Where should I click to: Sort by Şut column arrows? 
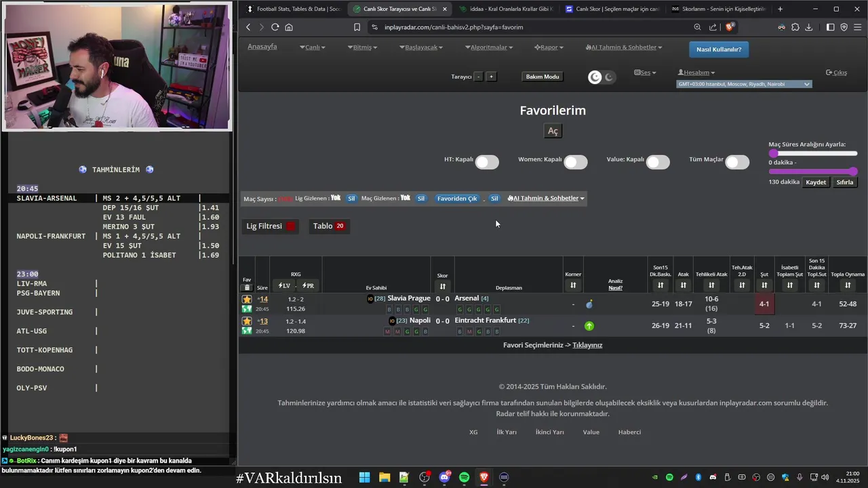764,285
